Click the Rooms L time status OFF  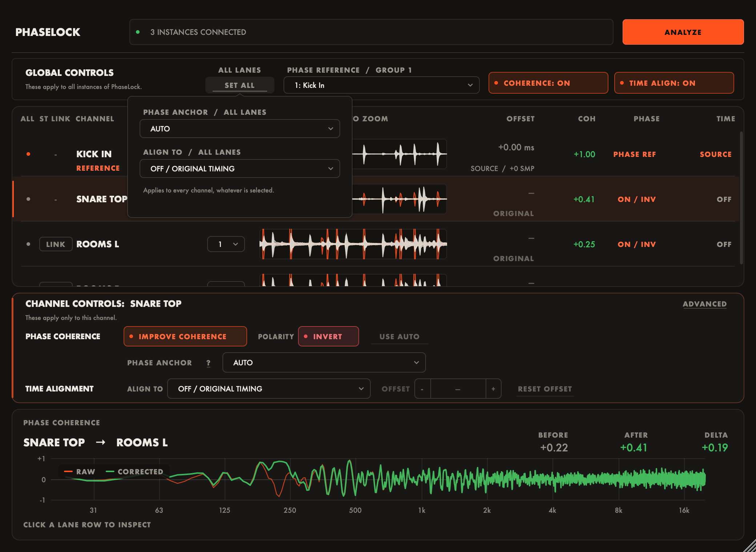point(724,244)
